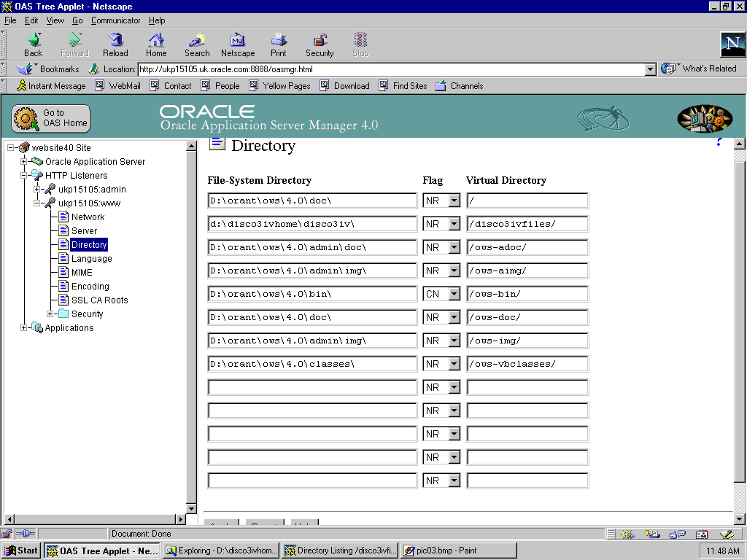Open the Security toolbar icon
Screen dimensions: 747x560
point(320,44)
